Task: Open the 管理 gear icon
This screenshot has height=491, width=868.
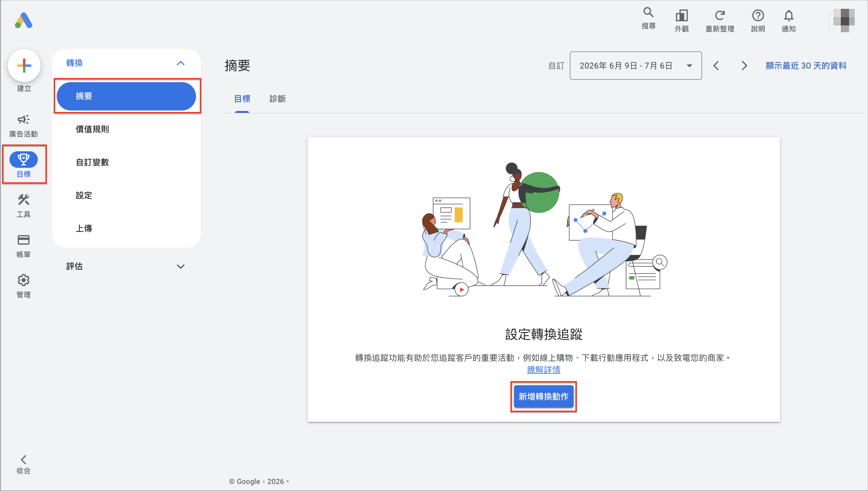Action: tap(24, 280)
